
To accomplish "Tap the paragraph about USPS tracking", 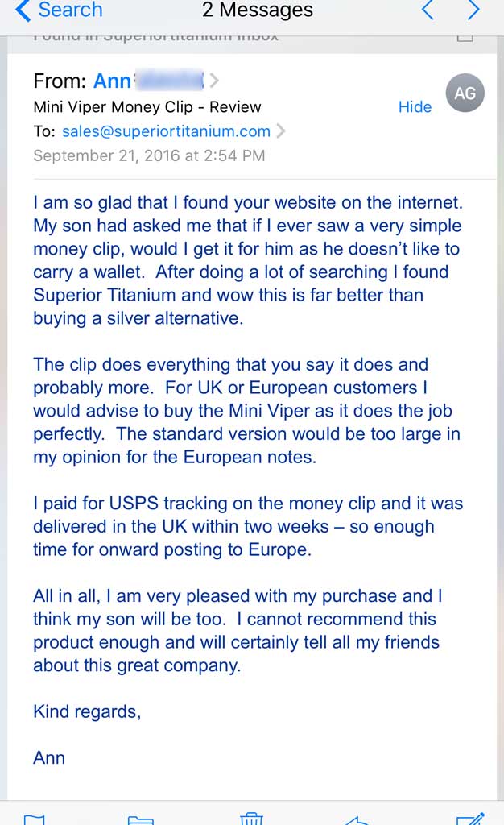I will point(248,526).
